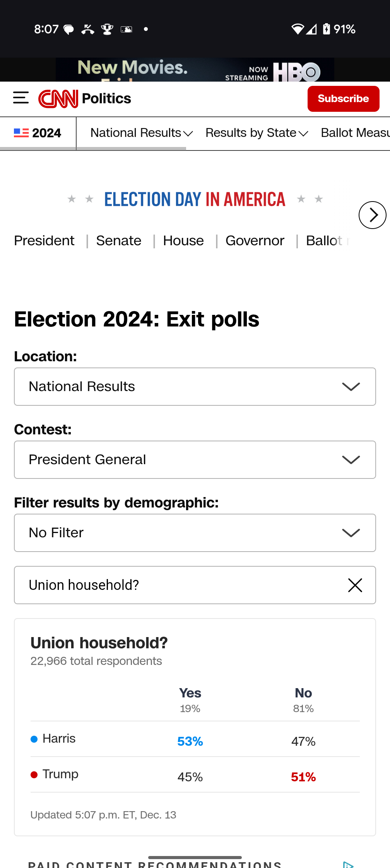Tap the CNN logo
Screen dimensions: 390x868
(58, 99)
